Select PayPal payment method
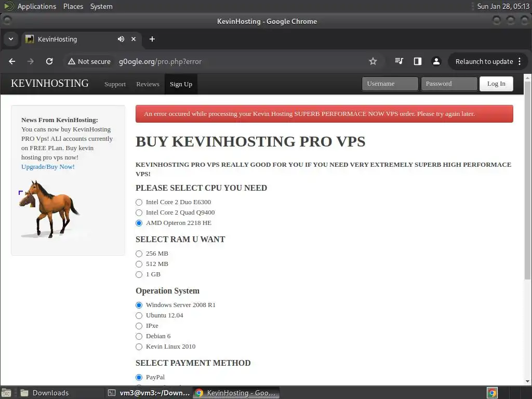 [139, 377]
